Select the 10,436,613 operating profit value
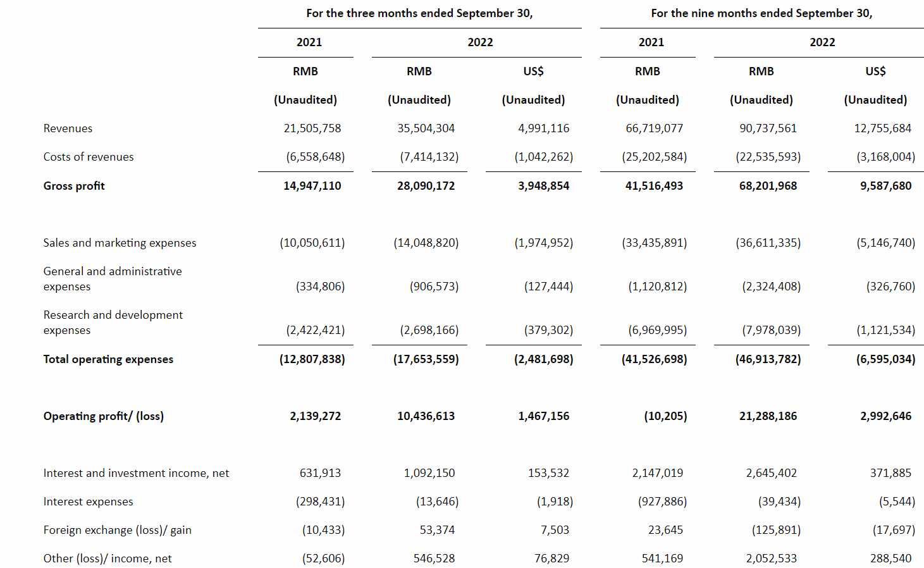924x568 pixels. coord(426,416)
